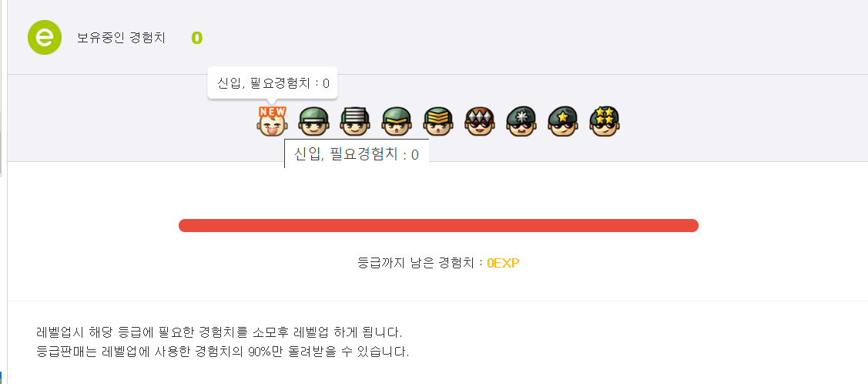The image size is (868, 384).
Task: Click the 레벨업시 해당 등급 description line
Action: click(220, 333)
